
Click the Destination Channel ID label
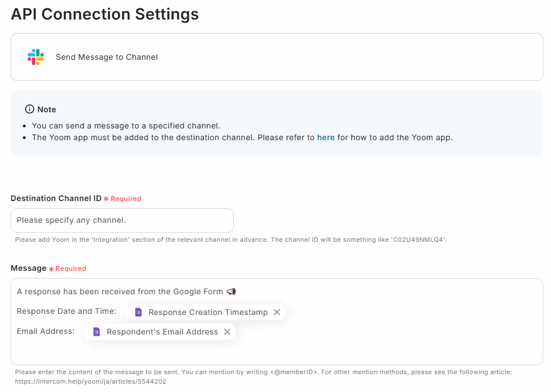click(x=56, y=198)
